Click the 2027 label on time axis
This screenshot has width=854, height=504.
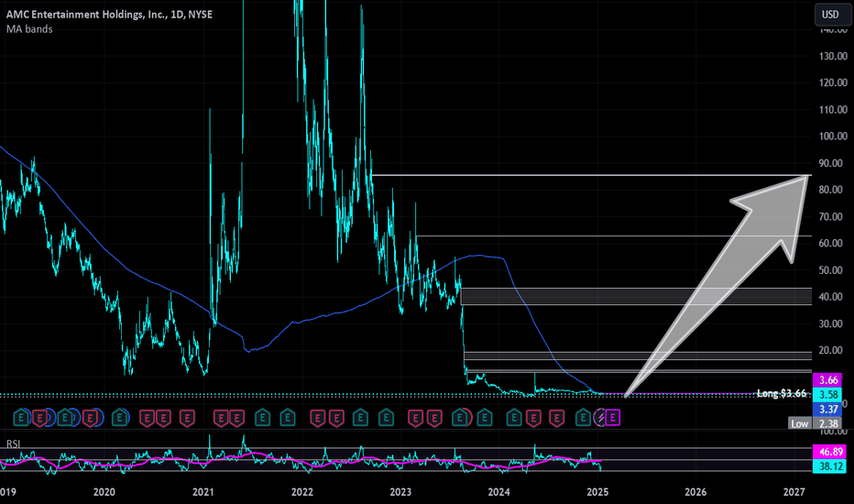pyautogui.click(x=794, y=492)
